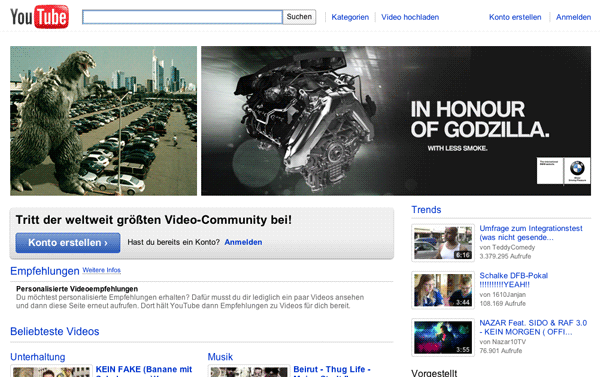Open the Weitere Infos link
The image size is (600, 377).
(101, 270)
